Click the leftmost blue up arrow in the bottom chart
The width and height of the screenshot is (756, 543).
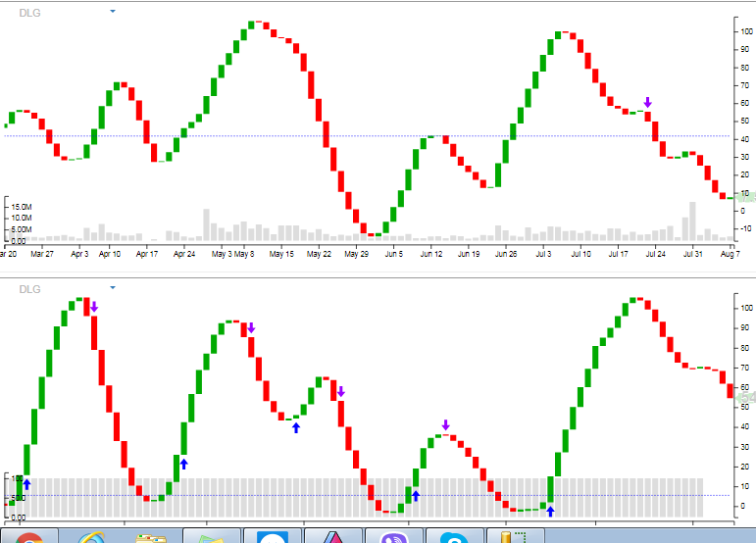click(x=27, y=484)
